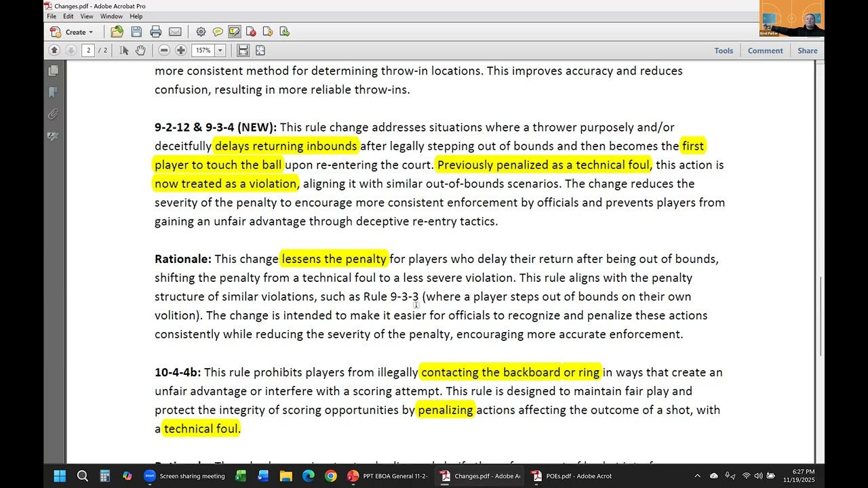Toggle the highlight text tool

coord(235,32)
